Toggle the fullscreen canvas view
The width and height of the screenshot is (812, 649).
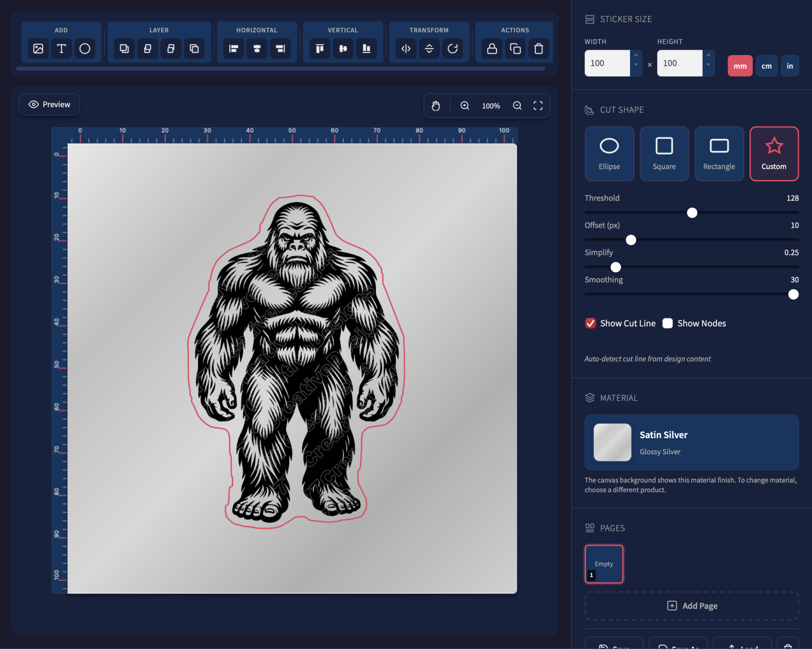pos(538,106)
